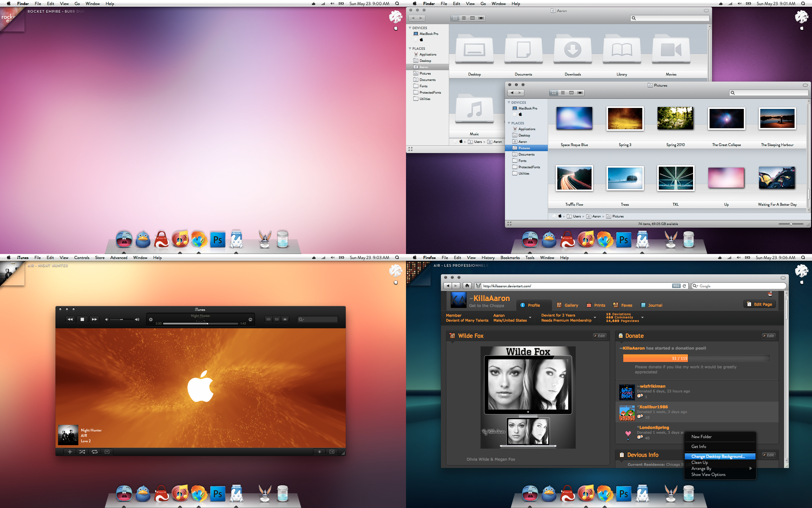This screenshot has width=812, height=508.
Task: Collapse PLACES in the Aaron window sidebar
Action: click(410, 49)
